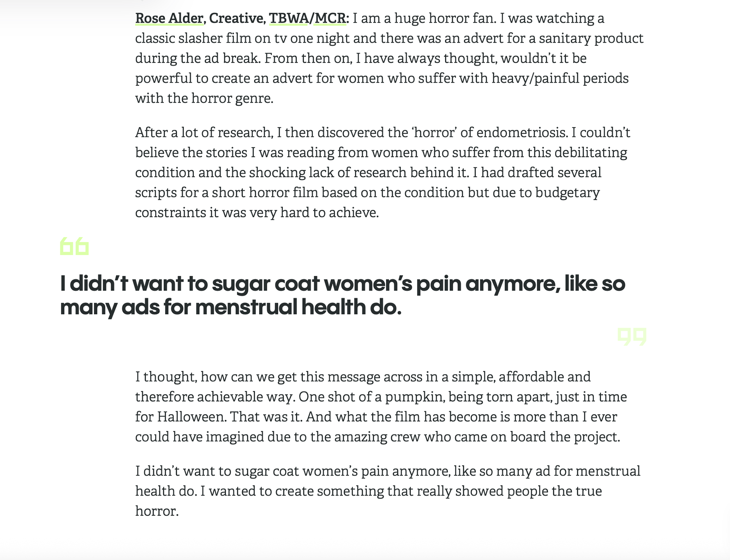Image resolution: width=730 pixels, height=560 pixels.
Task: Click the green opening quotation mark icon
Action: pyautogui.click(x=75, y=246)
